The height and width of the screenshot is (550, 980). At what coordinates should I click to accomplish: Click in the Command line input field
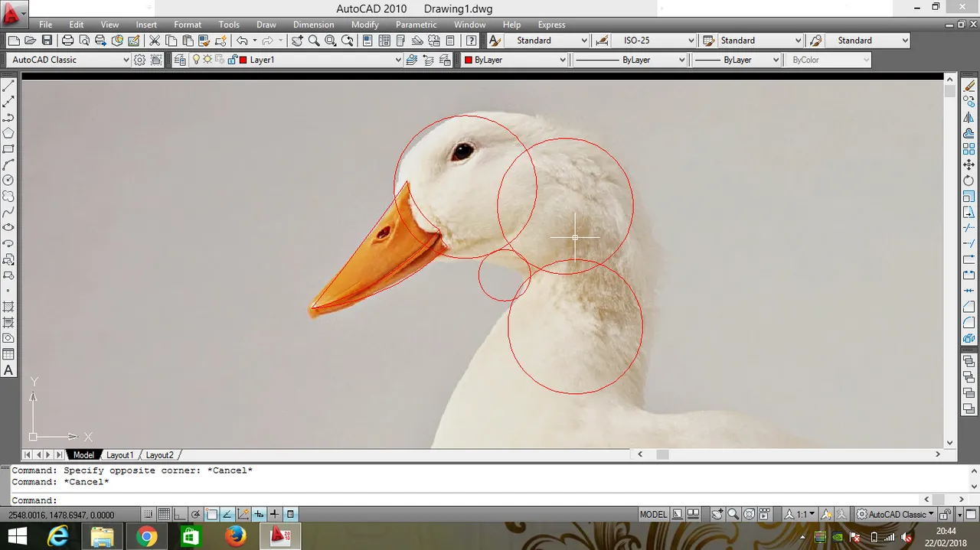tap(490, 500)
